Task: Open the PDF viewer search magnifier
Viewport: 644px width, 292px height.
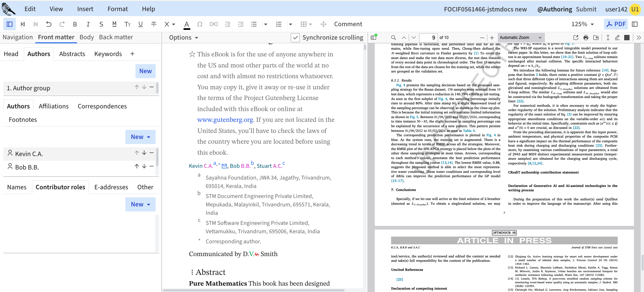Action: (393, 38)
